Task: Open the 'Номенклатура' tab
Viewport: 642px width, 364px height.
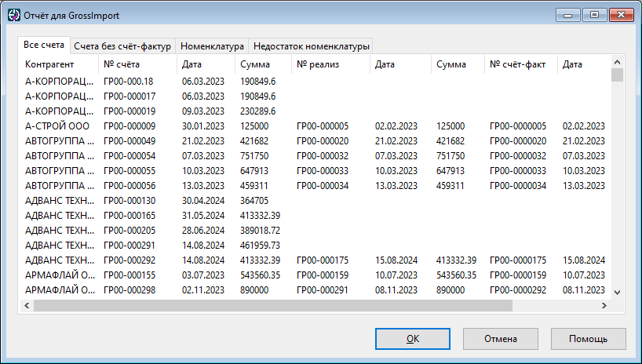Action: tap(212, 46)
